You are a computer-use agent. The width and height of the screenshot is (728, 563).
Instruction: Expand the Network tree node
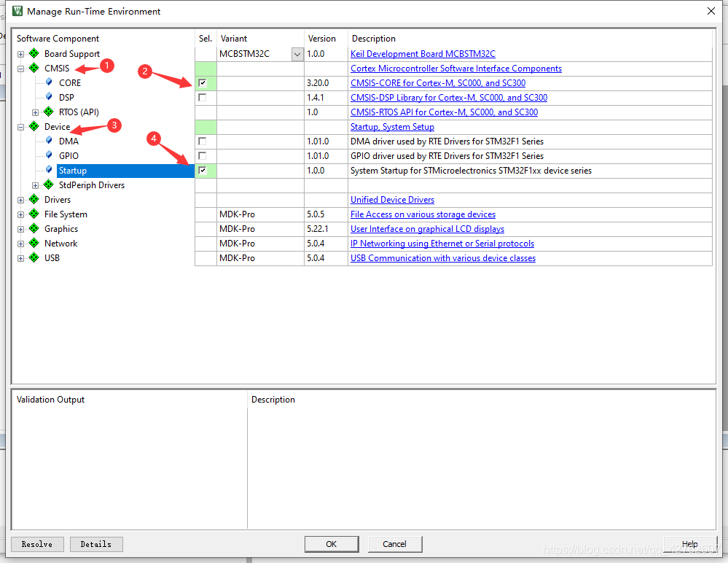(x=21, y=244)
